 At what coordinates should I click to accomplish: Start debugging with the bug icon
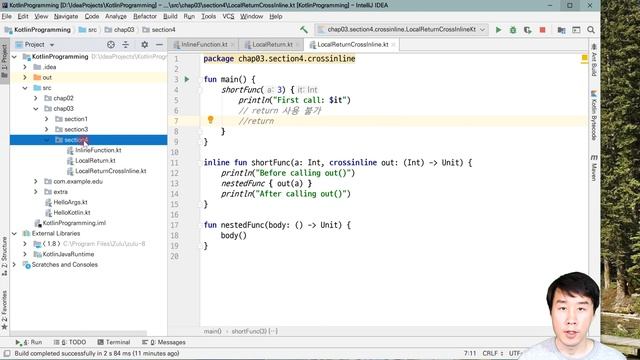(513, 30)
